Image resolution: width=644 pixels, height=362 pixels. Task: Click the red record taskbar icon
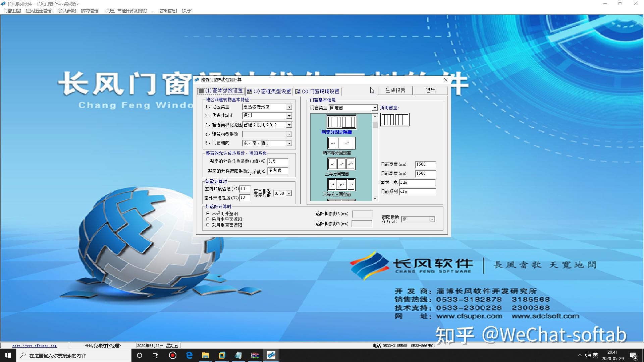[173, 355]
